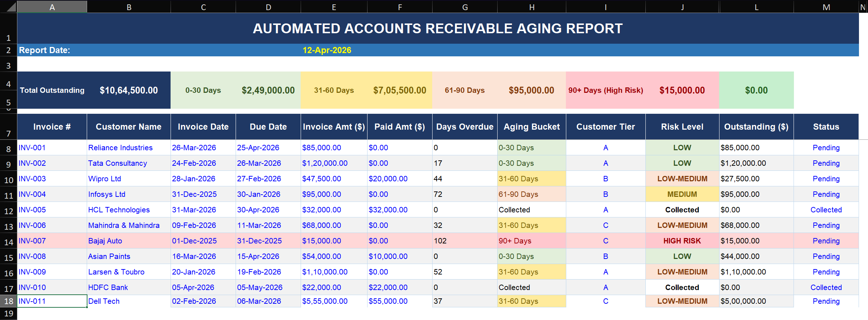Select the "0-30 Days" summary card label
The height and width of the screenshot is (320, 868).
[203, 90]
